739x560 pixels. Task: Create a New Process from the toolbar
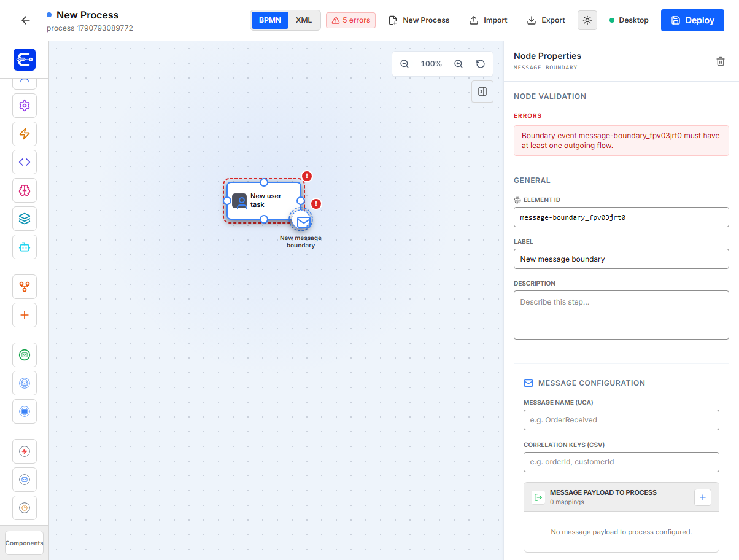[x=419, y=20]
